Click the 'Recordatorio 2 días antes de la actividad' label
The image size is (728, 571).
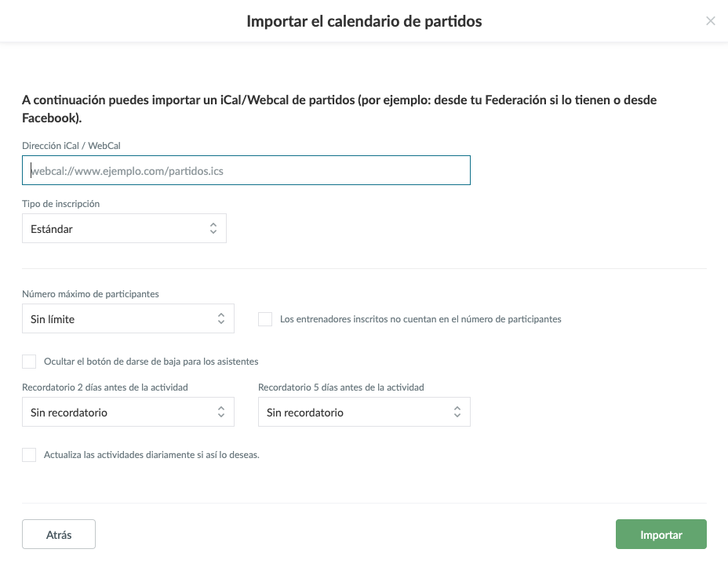105,387
